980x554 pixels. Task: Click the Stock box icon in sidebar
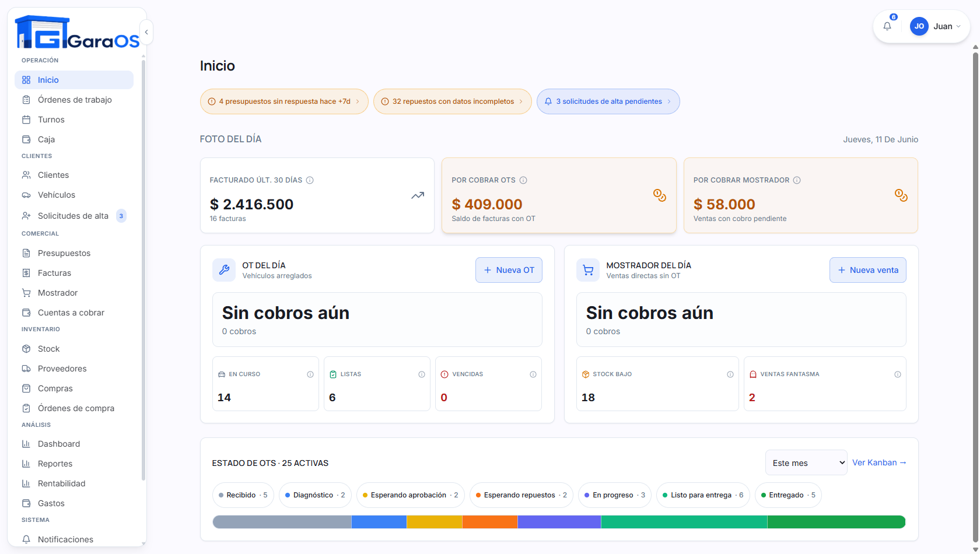pos(26,349)
